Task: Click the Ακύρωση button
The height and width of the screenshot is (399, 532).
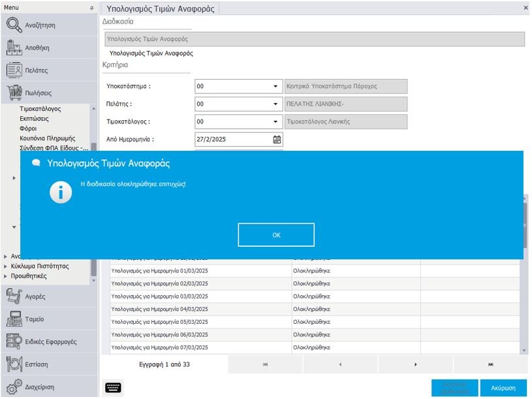Action: point(503,387)
